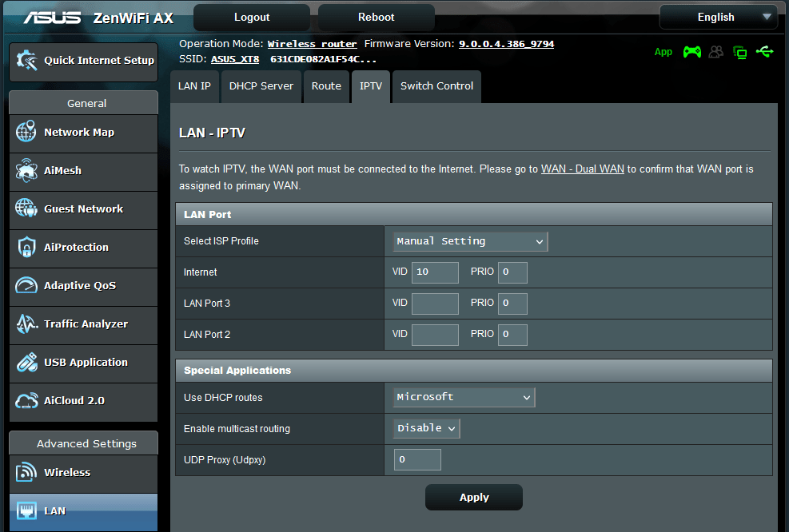The height and width of the screenshot is (532, 789).
Task: Expand the English language selector
Action: 717,17
